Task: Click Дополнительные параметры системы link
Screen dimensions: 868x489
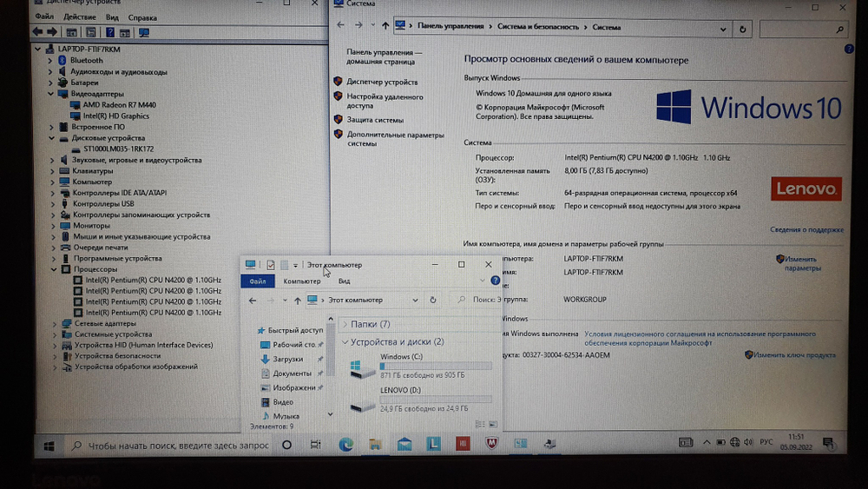Action: [x=395, y=139]
